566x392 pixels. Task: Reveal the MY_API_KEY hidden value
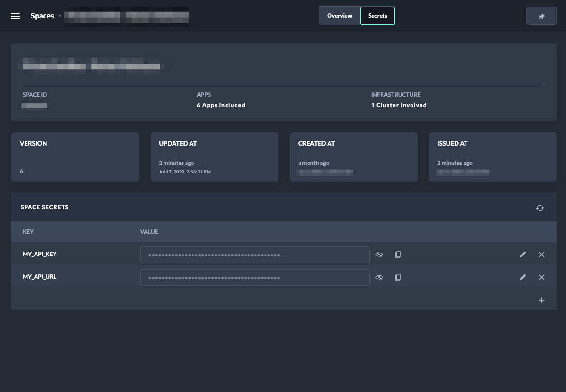(x=379, y=255)
